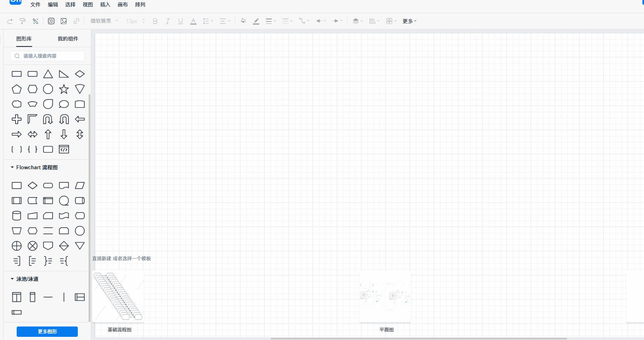This screenshot has width=644, height=340.
Task: Toggle bold text formatting
Action: 155,21
